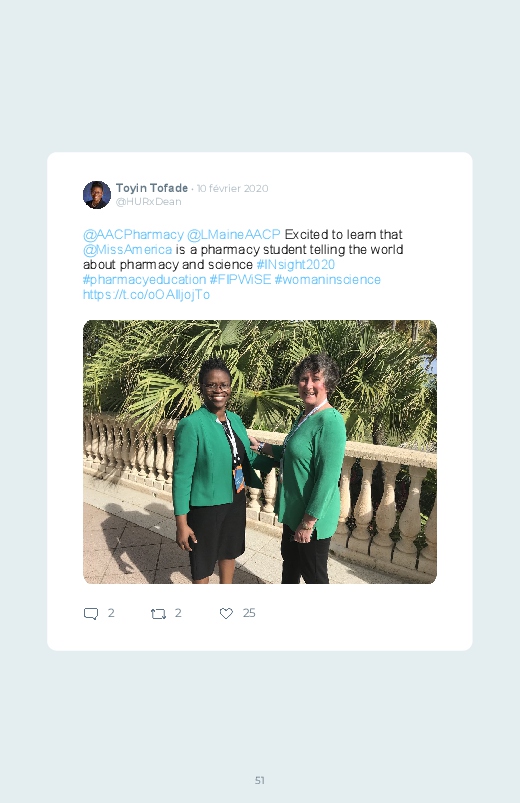The width and height of the screenshot is (520, 803).
Task: Follow the #INsight2020 hashtag
Action: pyautogui.click(x=296, y=265)
